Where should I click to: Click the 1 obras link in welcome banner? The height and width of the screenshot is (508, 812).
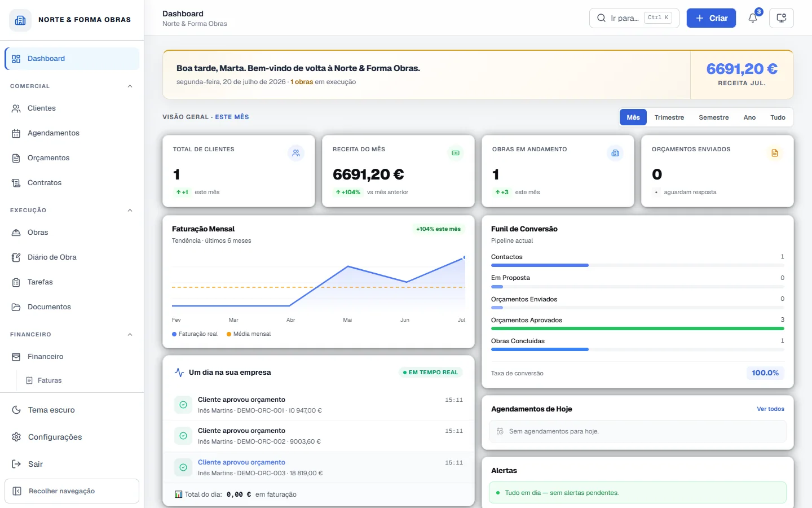tap(302, 82)
